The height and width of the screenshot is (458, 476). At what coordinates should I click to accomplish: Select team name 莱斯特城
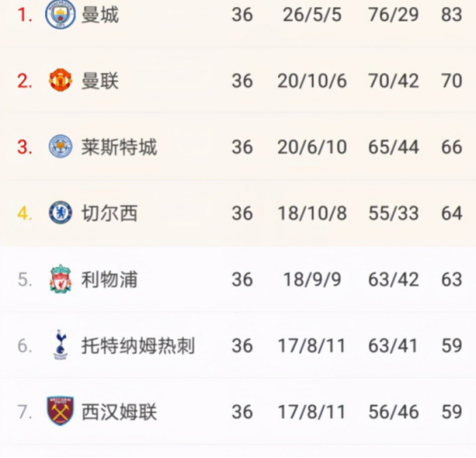pos(119,147)
